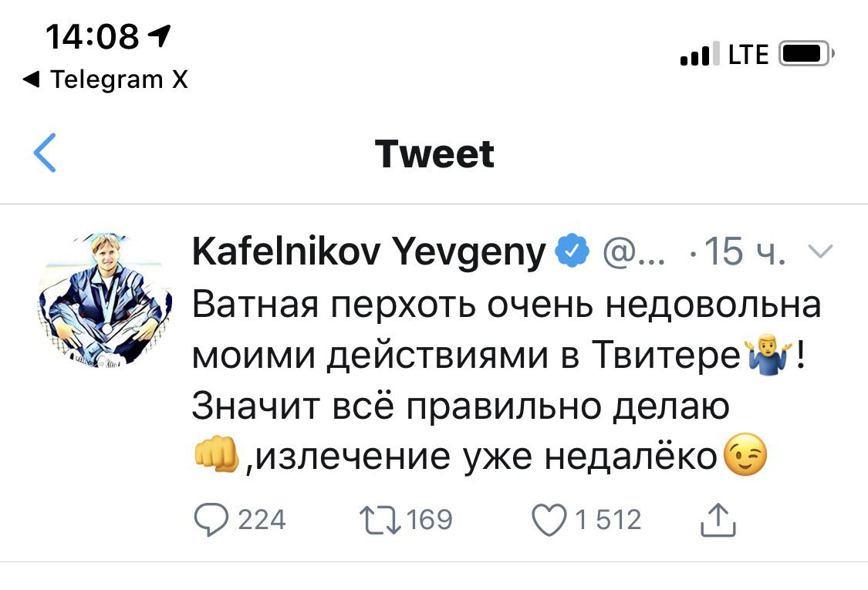Tap the 169 retweets count

point(429,519)
